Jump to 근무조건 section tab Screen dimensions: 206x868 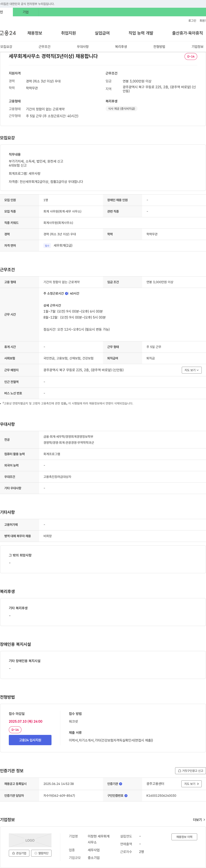tap(44, 47)
